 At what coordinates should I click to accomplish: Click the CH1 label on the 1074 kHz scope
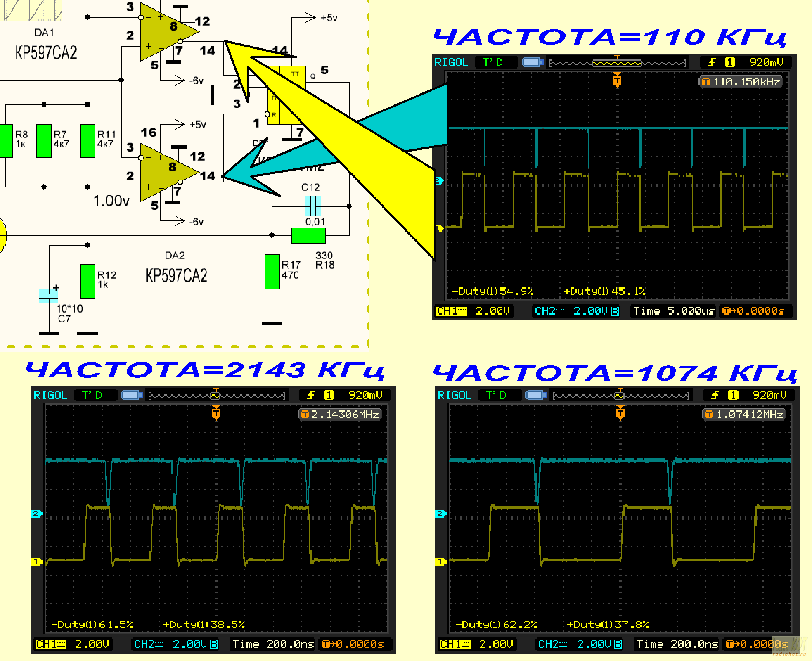point(455,644)
